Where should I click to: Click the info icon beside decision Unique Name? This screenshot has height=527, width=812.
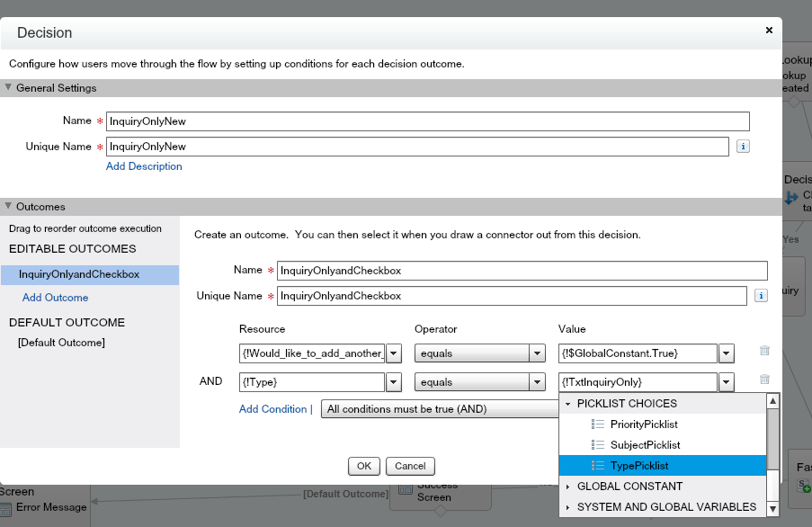pos(743,147)
